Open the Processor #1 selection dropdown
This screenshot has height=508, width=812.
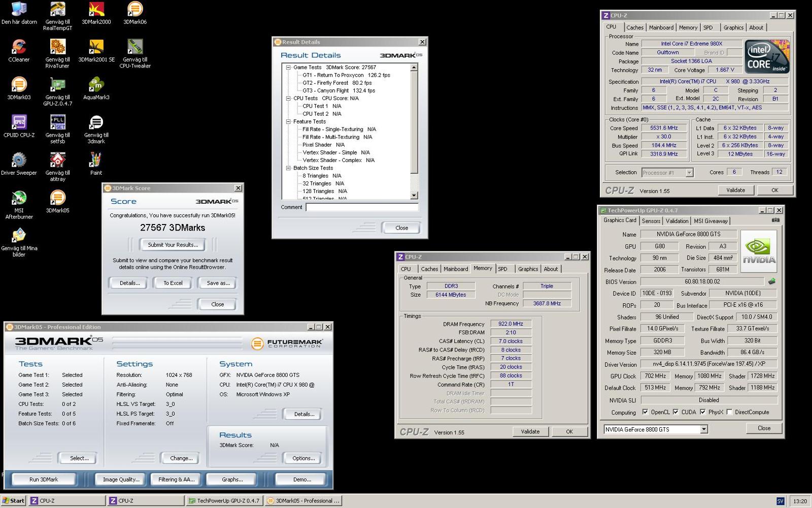click(x=689, y=173)
